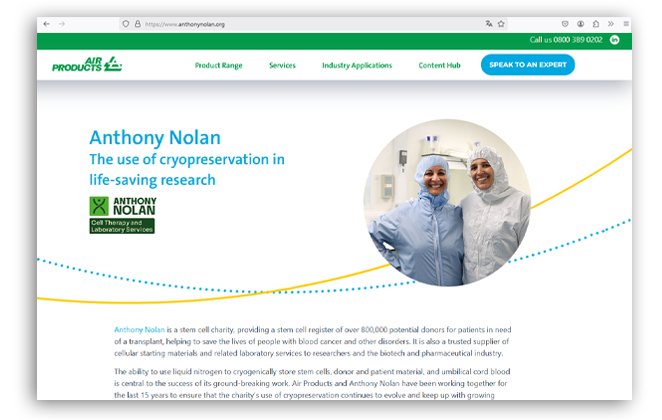The height and width of the screenshot is (420, 662).
Task: Open the tracking protection shield icon
Action: [125, 24]
